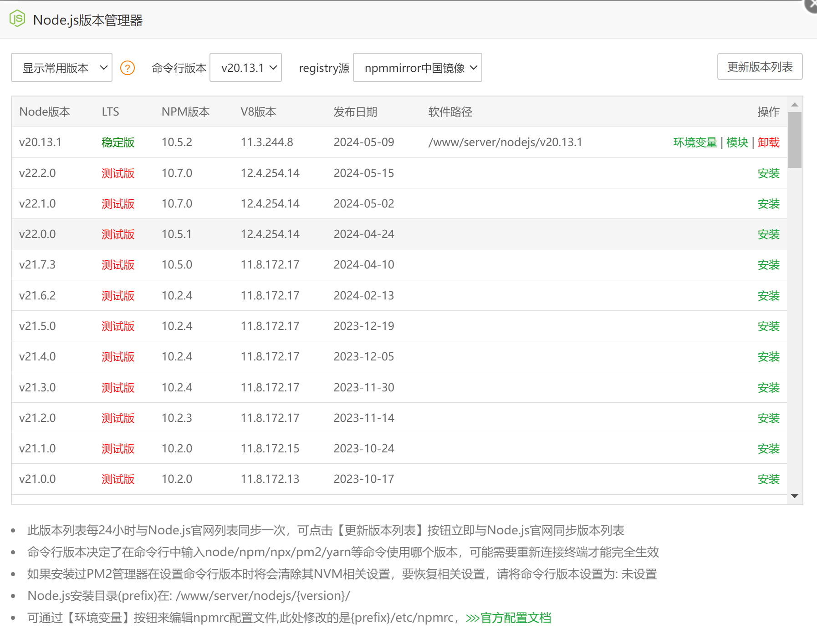Image resolution: width=817 pixels, height=644 pixels.
Task: Click NPM version 10.2.3 in v21.2.0 row
Action: (177, 418)
